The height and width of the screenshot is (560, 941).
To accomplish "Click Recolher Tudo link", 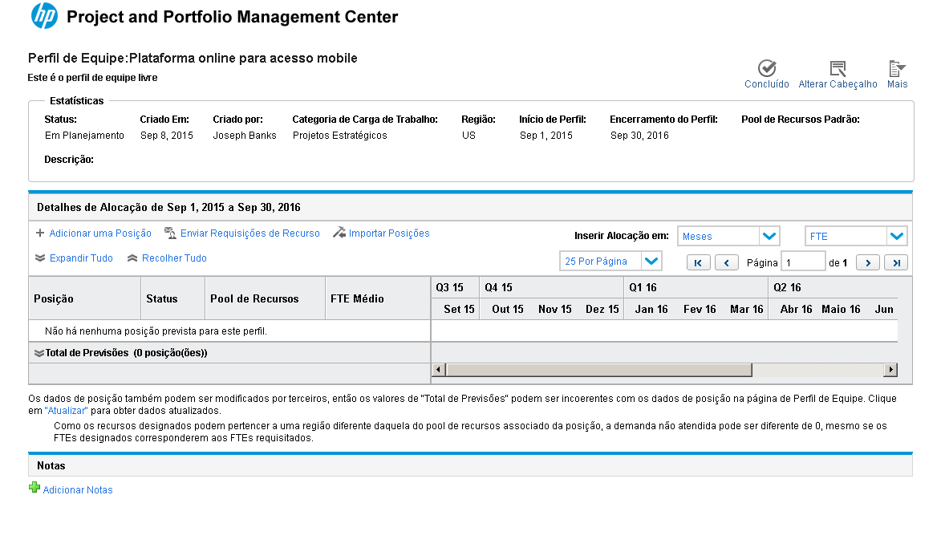I will 174,258.
